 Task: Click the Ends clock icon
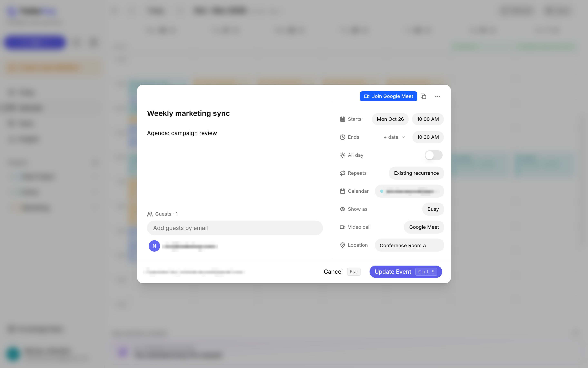pyautogui.click(x=342, y=137)
